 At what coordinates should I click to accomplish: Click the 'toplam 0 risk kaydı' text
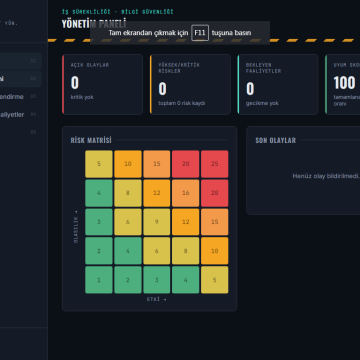pos(182,103)
